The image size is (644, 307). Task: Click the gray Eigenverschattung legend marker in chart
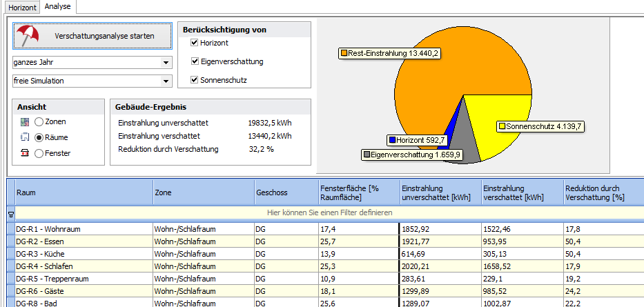click(x=368, y=155)
